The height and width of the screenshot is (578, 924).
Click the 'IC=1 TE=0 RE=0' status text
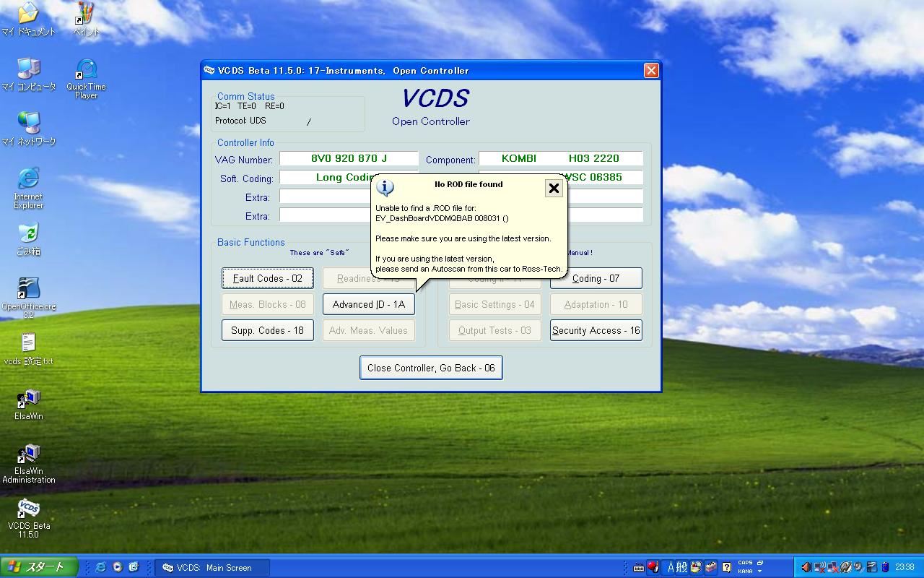(x=249, y=106)
